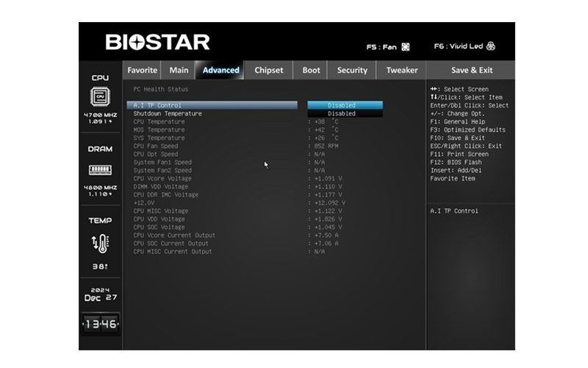Click the CPU SOC Current Output label
Viewport: 588px width, 368px height.
click(171, 244)
